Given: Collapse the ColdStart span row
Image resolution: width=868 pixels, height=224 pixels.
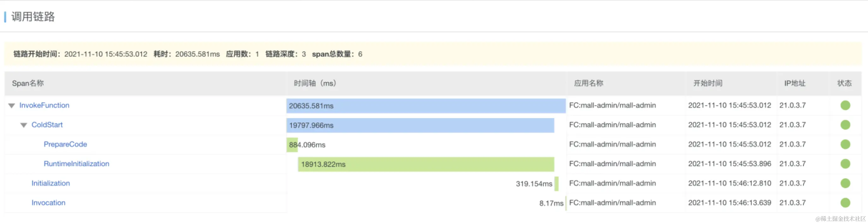Looking at the screenshot, I should tap(24, 125).
